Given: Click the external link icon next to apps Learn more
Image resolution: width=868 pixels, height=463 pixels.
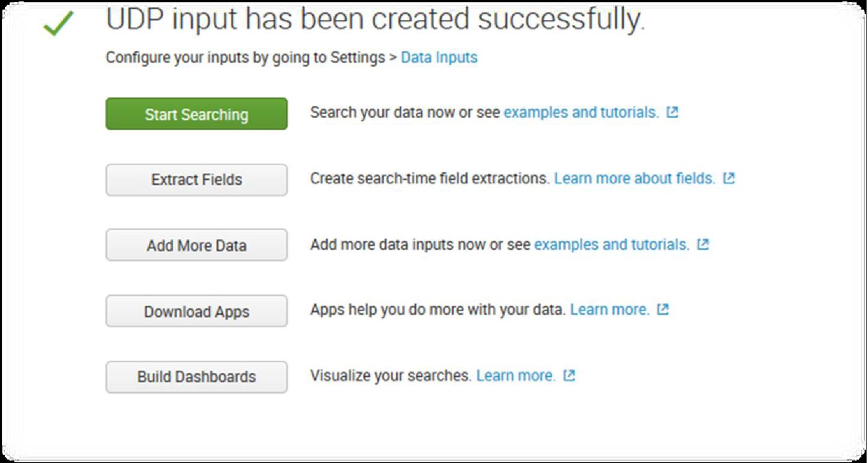Looking at the screenshot, I should [x=662, y=309].
